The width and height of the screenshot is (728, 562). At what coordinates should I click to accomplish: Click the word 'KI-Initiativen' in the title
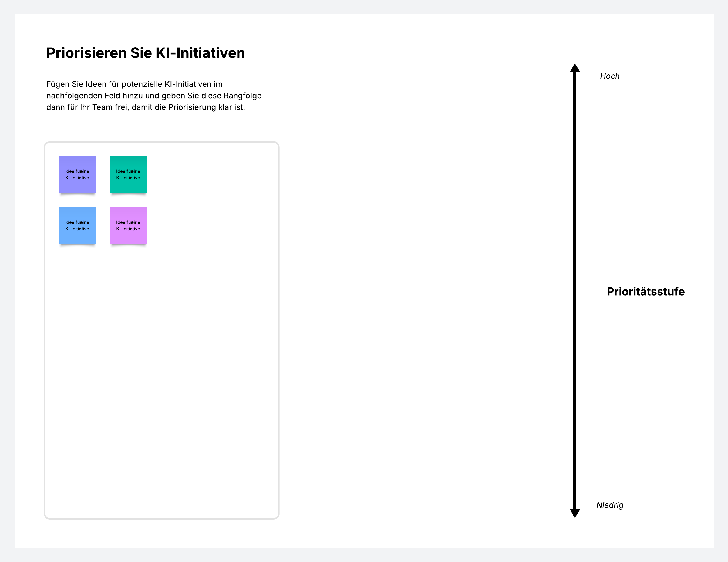coord(200,53)
